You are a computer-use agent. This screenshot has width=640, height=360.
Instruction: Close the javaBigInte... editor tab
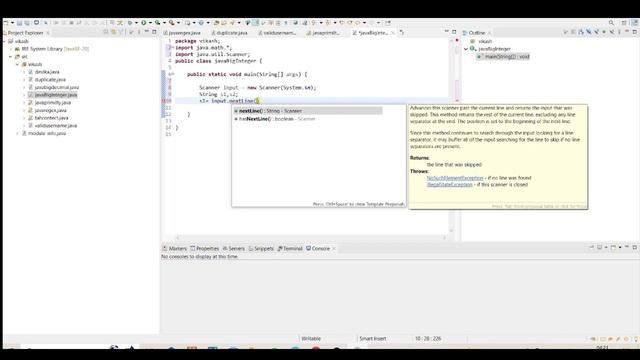pyautogui.click(x=393, y=33)
